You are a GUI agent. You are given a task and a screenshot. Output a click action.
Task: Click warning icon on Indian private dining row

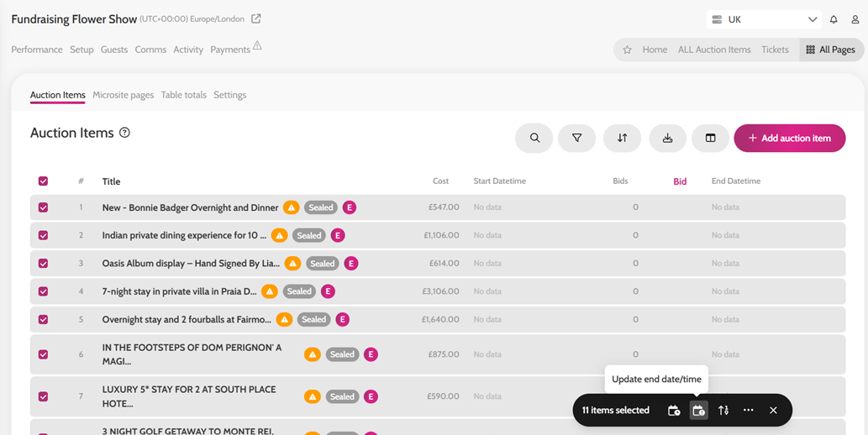click(280, 235)
